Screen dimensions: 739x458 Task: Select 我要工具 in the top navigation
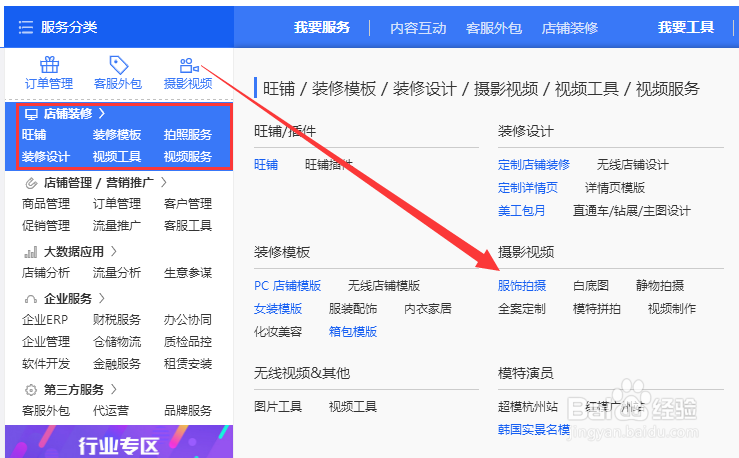click(x=686, y=27)
